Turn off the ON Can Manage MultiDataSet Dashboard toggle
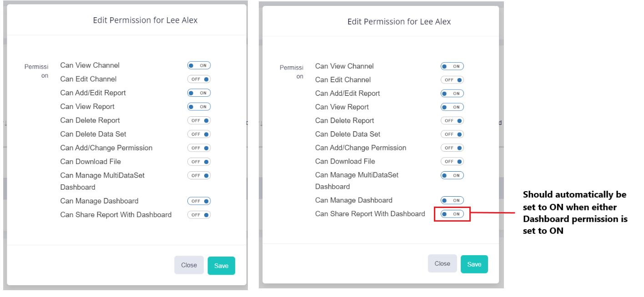Image resolution: width=644 pixels, height=297 pixels. pyautogui.click(x=452, y=175)
